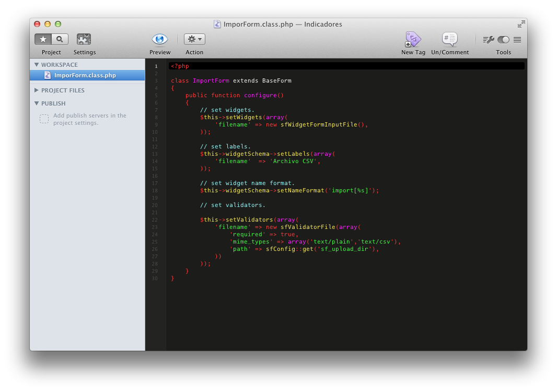The height and width of the screenshot is (392, 557).
Task: Click the setNameFormat line
Action: [289, 190]
